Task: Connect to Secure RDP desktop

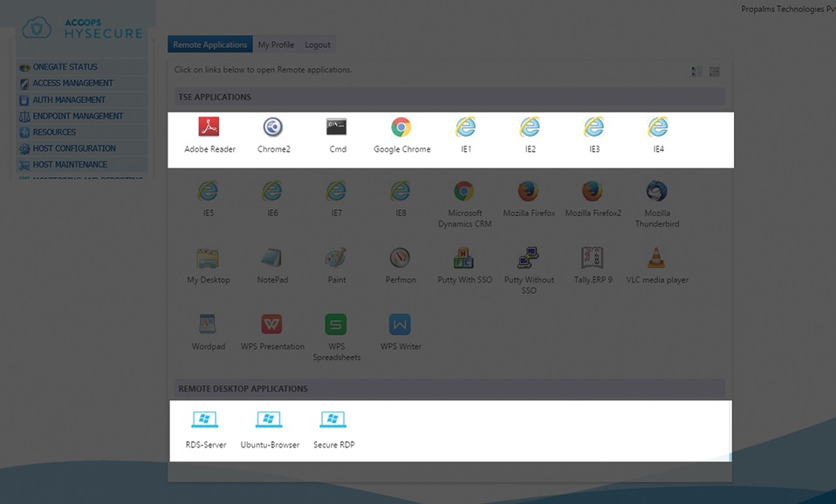Action: [x=332, y=419]
